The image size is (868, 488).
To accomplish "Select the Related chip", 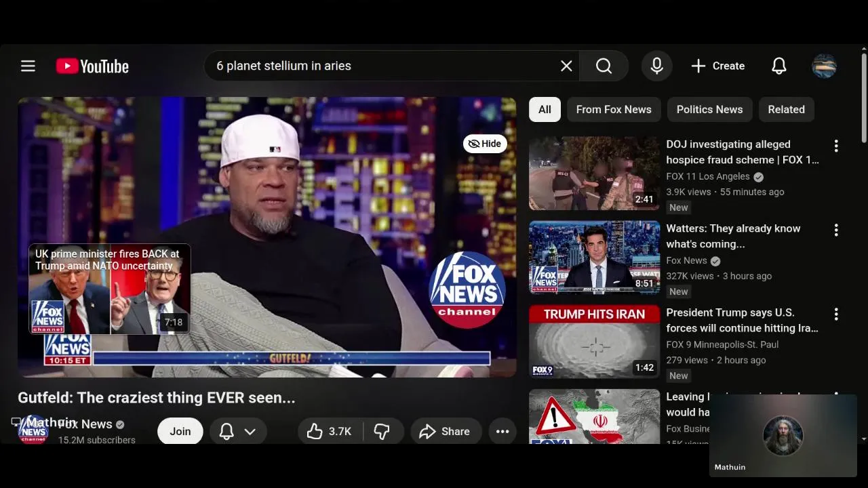I will [786, 109].
